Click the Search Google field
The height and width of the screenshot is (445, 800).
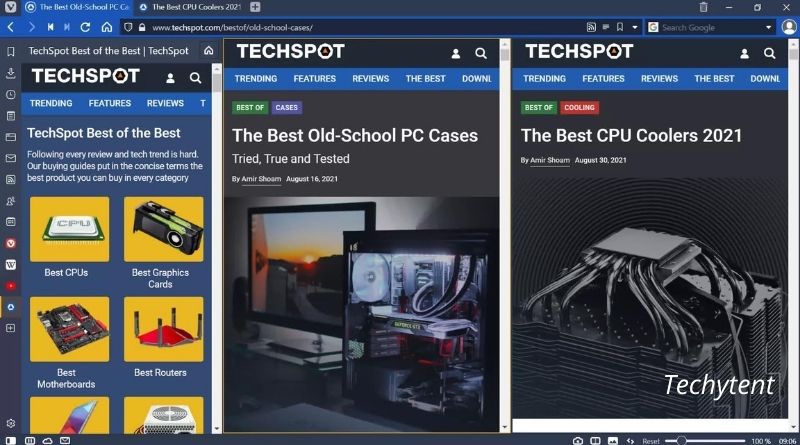click(x=712, y=27)
